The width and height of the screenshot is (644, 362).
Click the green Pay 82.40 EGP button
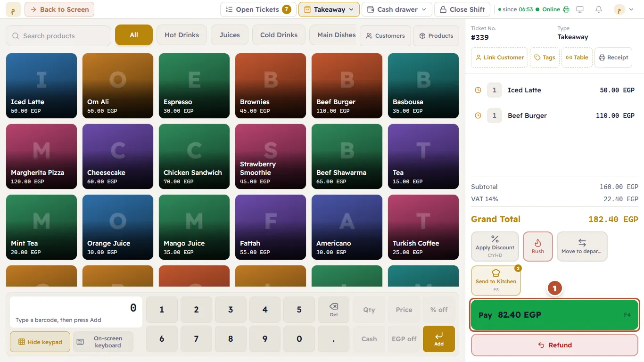[x=554, y=315]
